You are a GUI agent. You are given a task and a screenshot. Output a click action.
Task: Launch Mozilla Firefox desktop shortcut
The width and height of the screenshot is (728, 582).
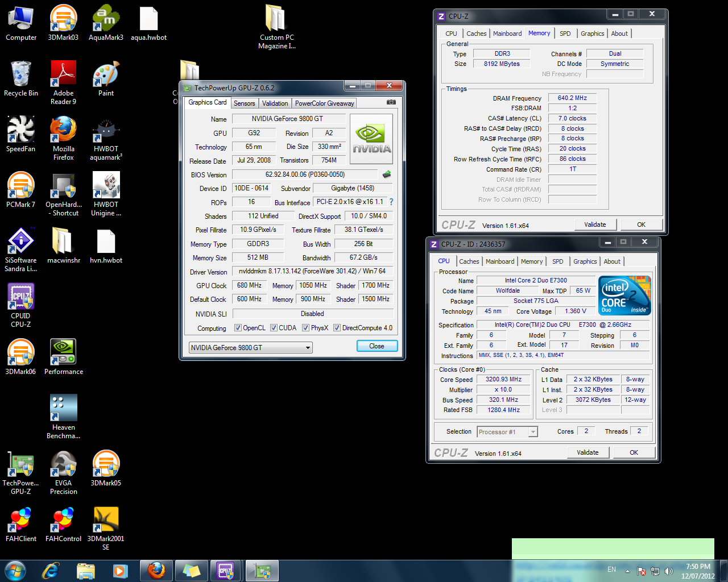pos(63,138)
